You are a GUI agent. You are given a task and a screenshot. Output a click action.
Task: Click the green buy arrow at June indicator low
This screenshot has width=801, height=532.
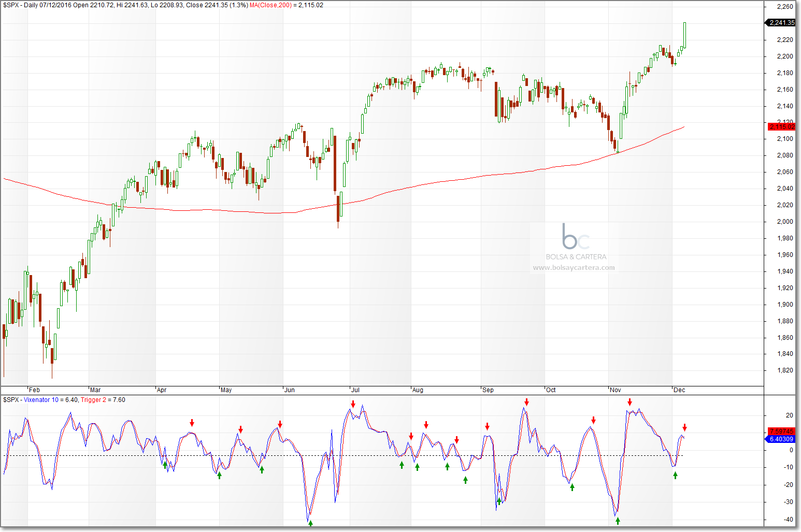[310, 524]
